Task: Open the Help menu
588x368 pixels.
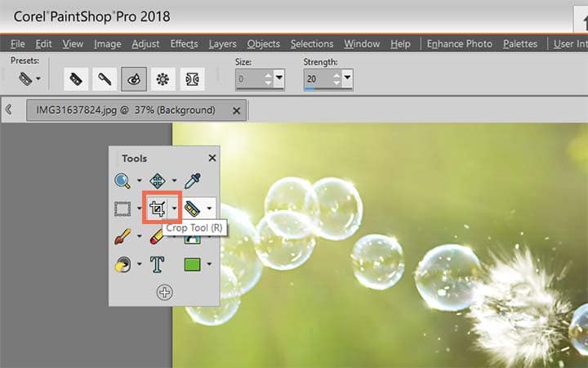Action: click(x=400, y=44)
